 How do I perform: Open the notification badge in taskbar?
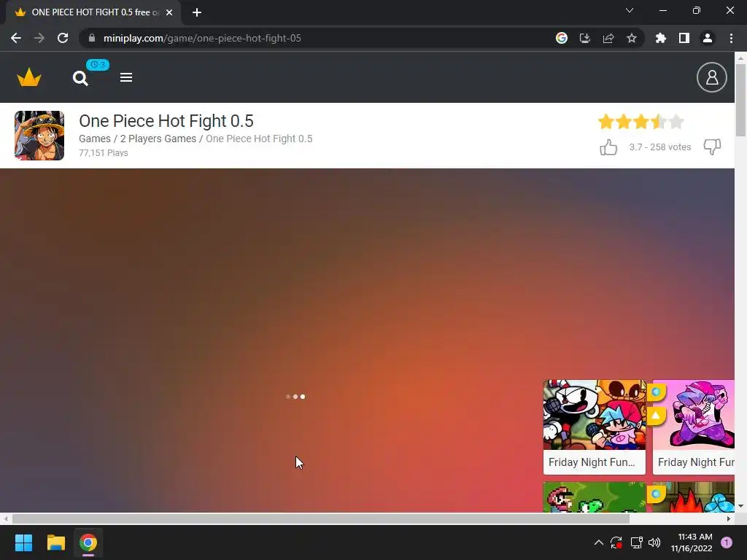(727, 542)
